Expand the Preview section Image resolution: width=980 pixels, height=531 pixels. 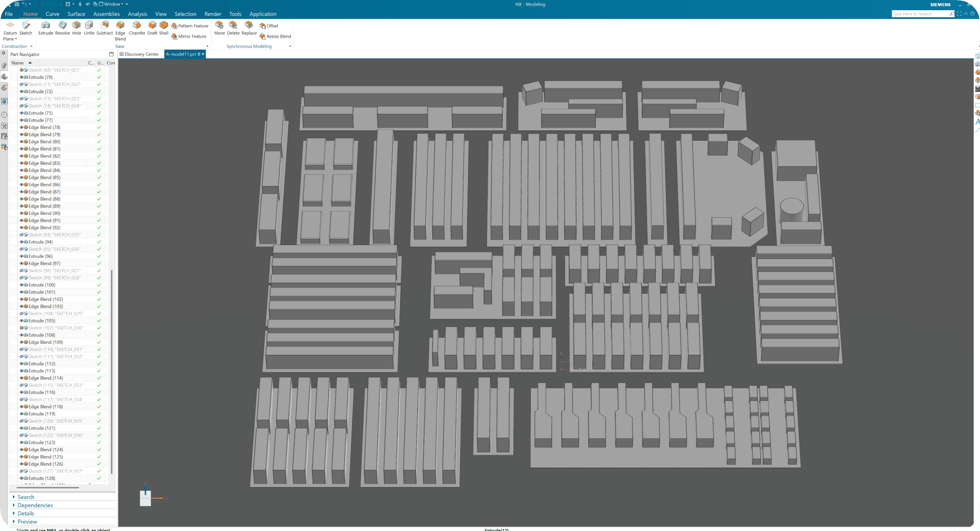[x=27, y=521]
